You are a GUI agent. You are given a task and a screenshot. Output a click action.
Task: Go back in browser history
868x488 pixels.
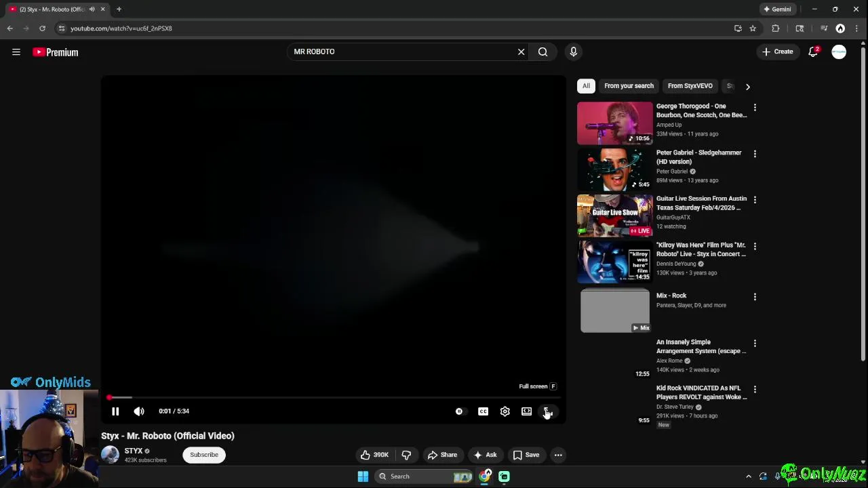(x=9, y=28)
